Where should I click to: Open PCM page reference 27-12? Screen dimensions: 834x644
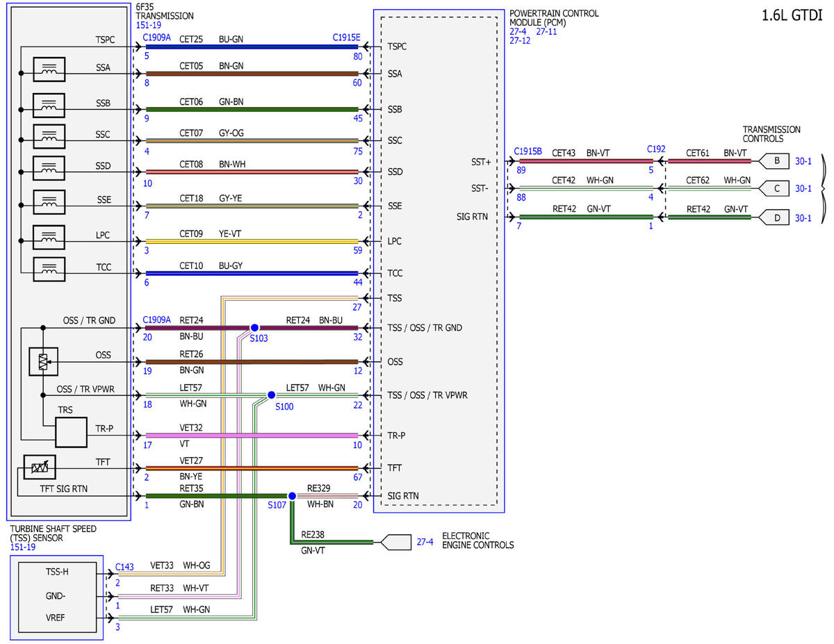click(x=520, y=41)
